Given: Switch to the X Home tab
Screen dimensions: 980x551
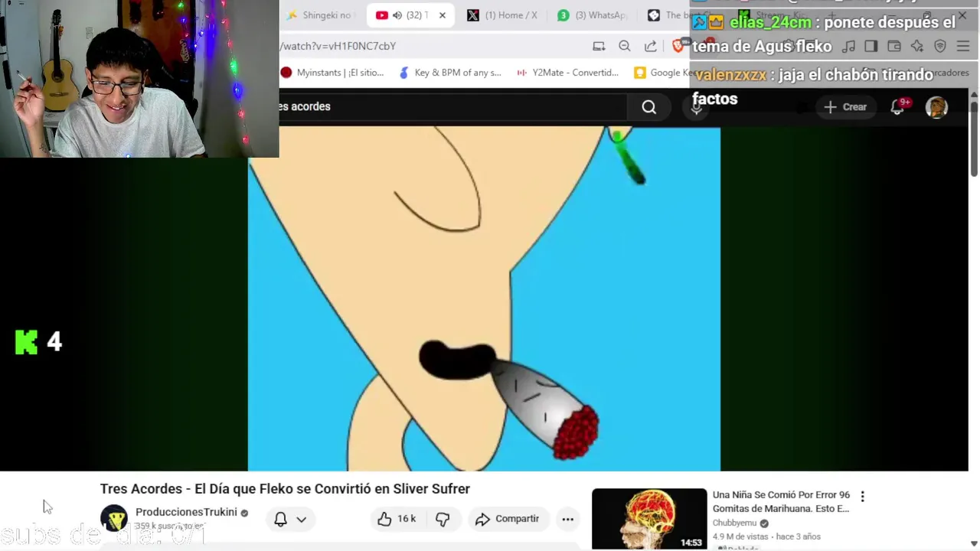Looking at the screenshot, I should 502,15.
